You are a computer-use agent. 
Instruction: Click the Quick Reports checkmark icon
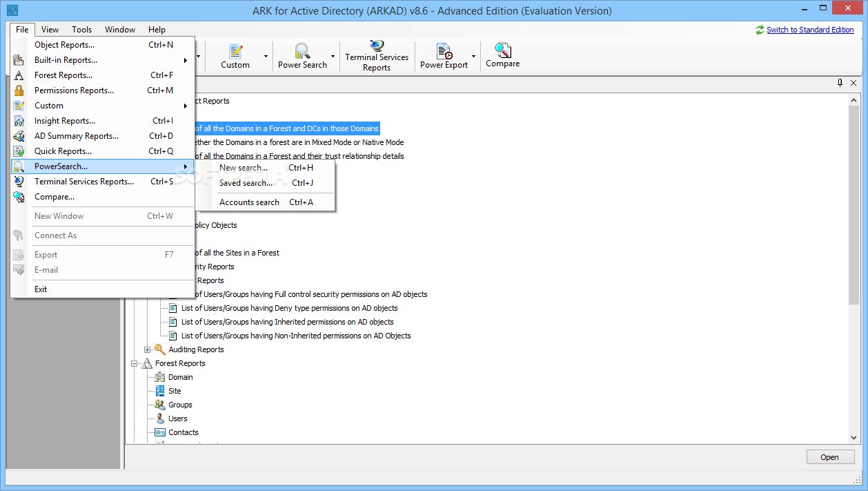click(x=19, y=151)
